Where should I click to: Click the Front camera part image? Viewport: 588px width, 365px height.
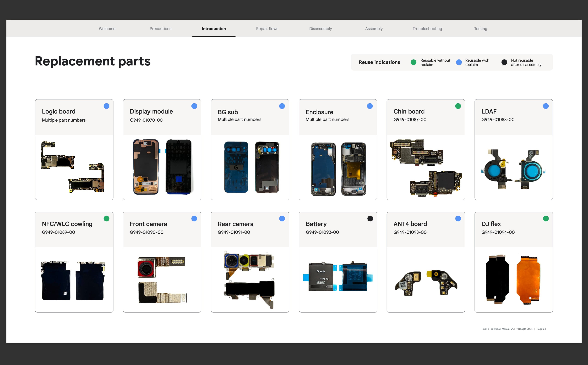162,279
